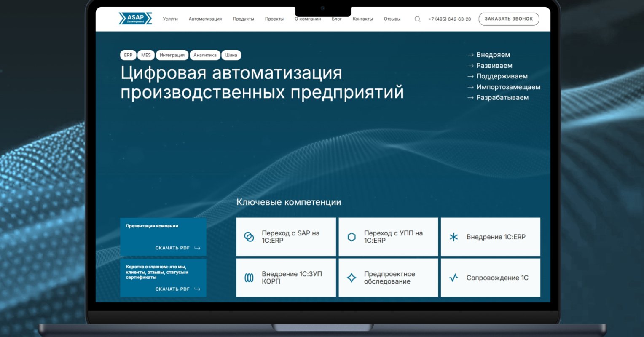
Task: Go to the Проекты page
Action: point(274,19)
